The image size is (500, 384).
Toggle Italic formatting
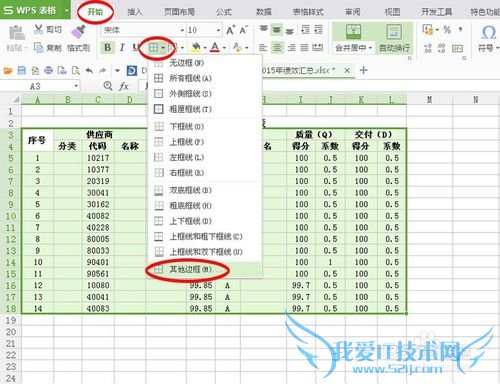[x=122, y=47]
